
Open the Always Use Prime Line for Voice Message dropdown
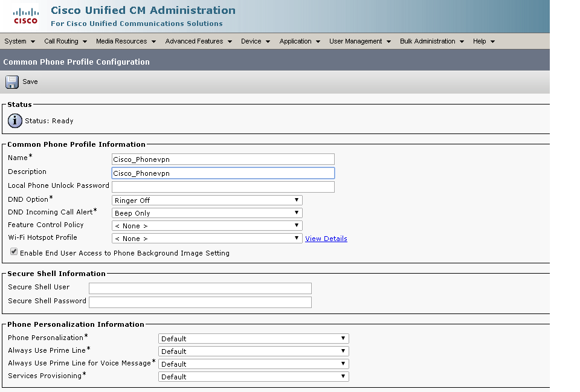343,364
